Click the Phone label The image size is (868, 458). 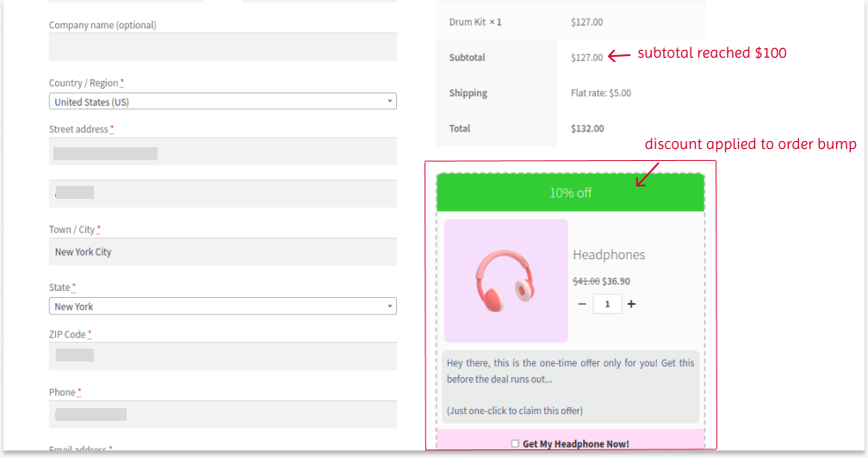point(62,393)
